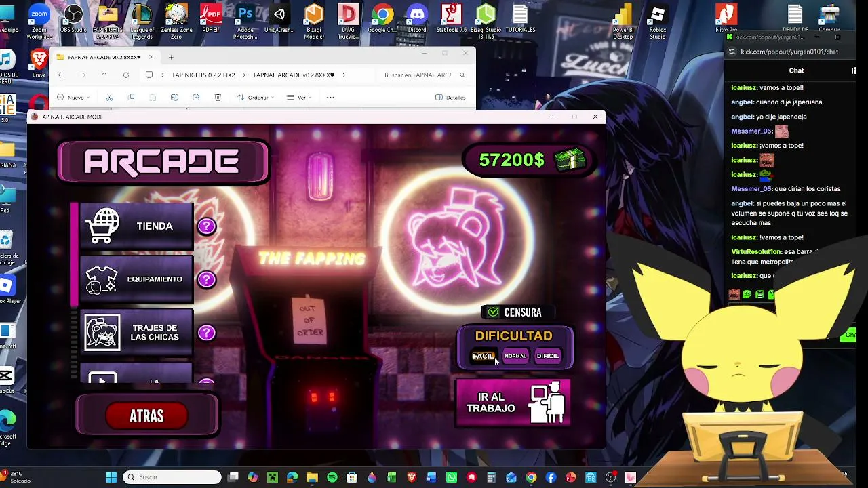Image resolution: width=868 pixels, height=488 pixels.
Task: Open the three-dots more options menu in File Explorer
Action: 330,98
